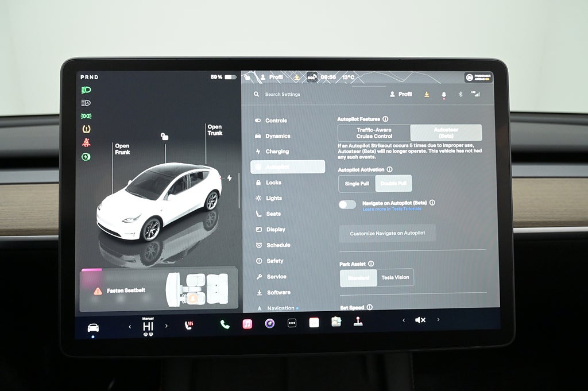
Task: Open the all apps three-dots launcher
Action: click(x=292, y=323)
